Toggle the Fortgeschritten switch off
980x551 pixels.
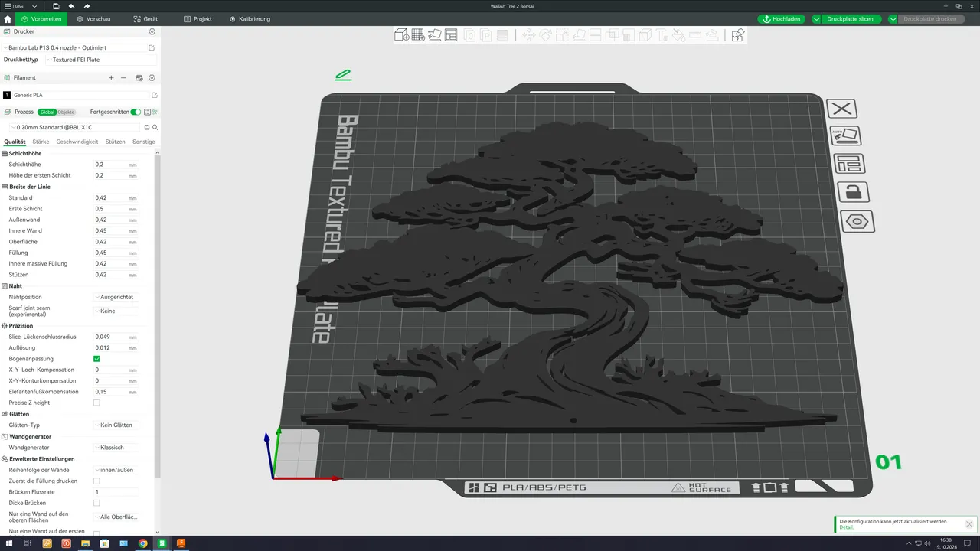pos(136,112)
